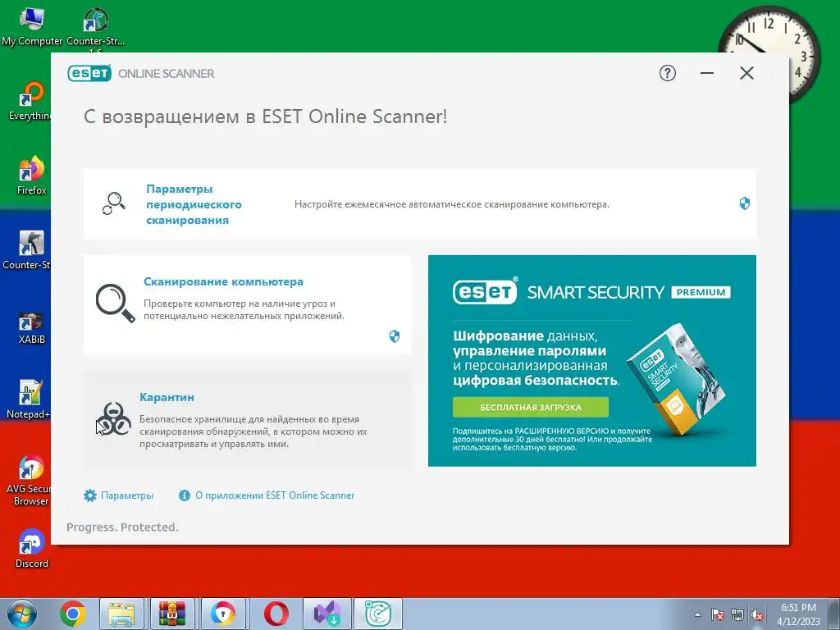
Task: Click the ESET Smart Security Premium banner logo
Action: [x=591, y=292]
